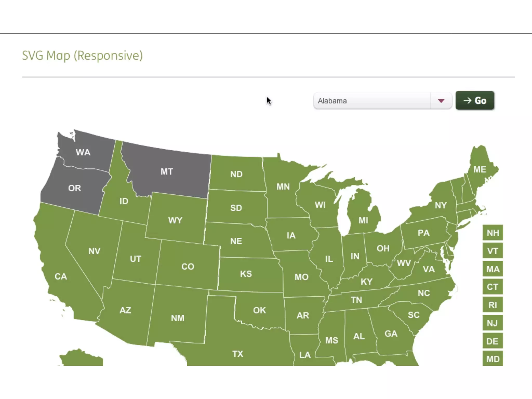Choose Colorado on the map
Image resolution: width=532 pixels, height=399 pixels.
coord(188,267)
